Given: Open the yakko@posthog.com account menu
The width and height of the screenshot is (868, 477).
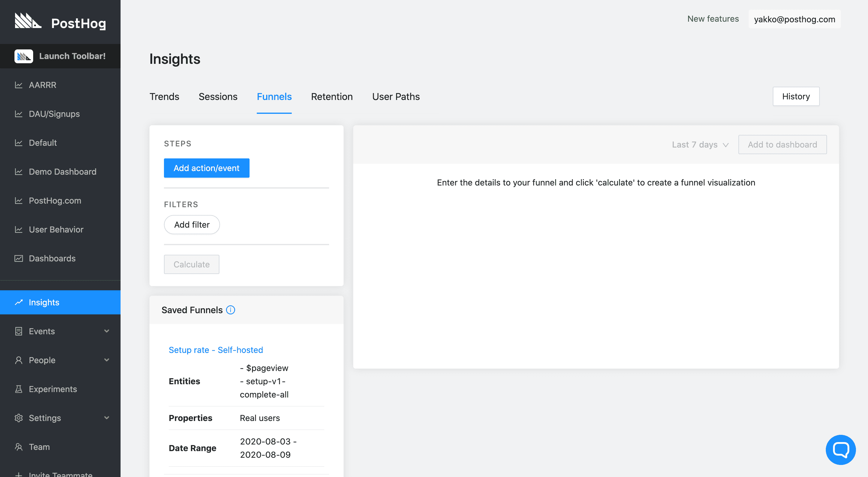Looking at the screenshot, I should (x=794, y=19).
